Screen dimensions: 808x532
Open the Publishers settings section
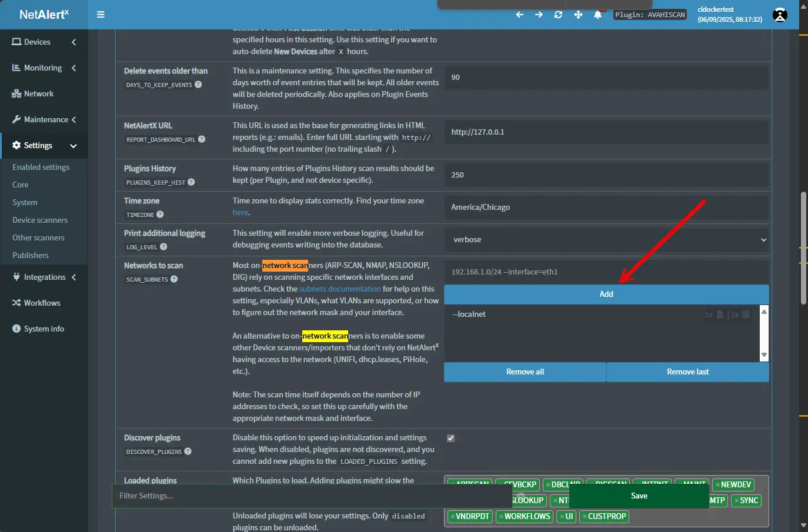[x=31, y=256]
